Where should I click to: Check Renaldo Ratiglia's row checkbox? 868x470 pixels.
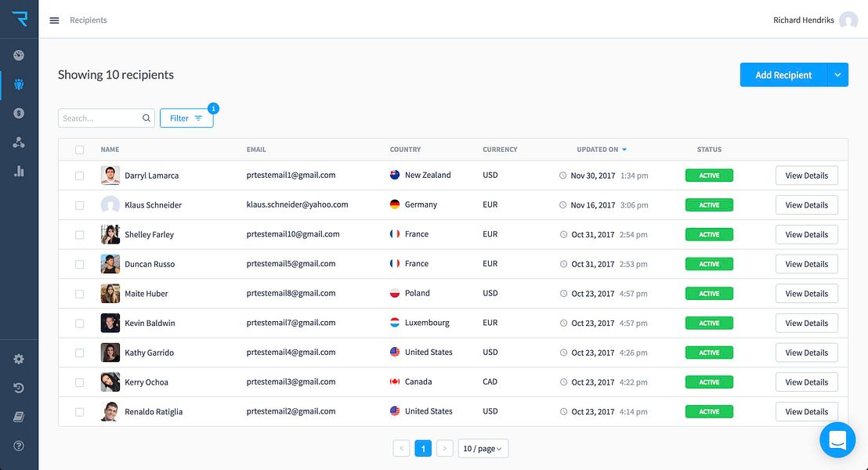point(80,412)
